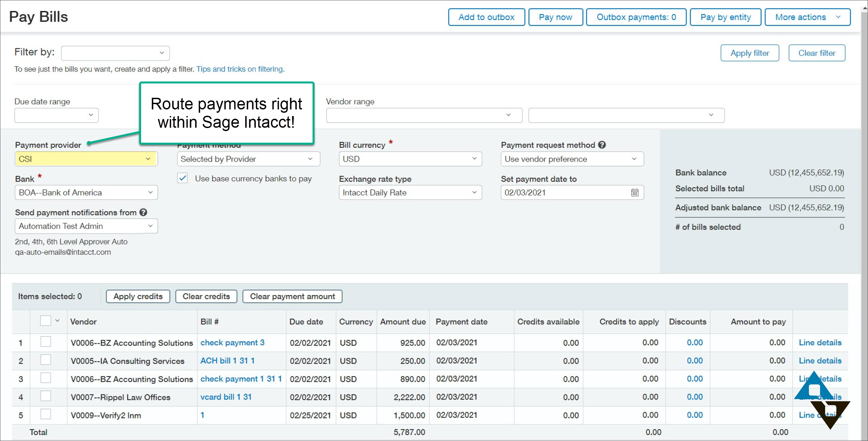The image size is (868, 441).
Task: Open the Send payment notifications from dropdown
Action: click(86, 226)
